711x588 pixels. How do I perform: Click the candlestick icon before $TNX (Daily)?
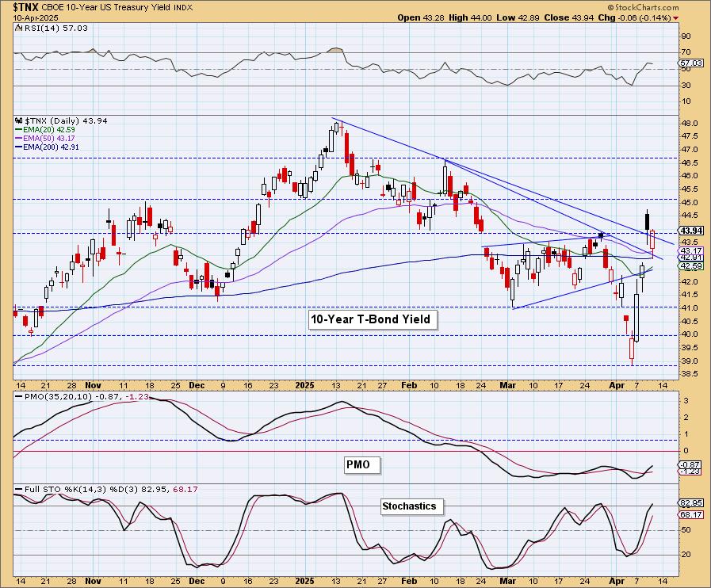[18, 121]
